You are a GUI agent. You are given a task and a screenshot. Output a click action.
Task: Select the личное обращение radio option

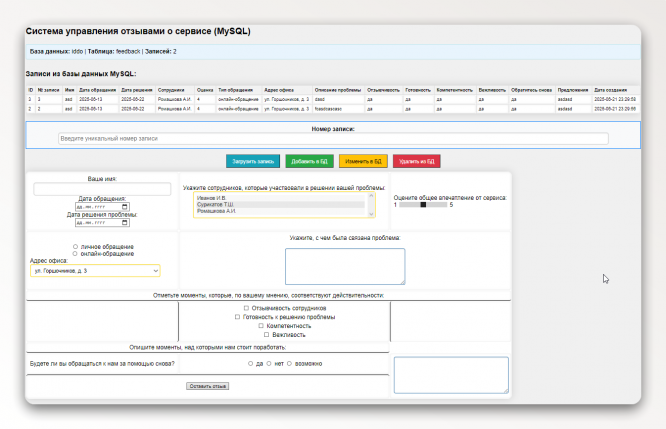[76, 246]
